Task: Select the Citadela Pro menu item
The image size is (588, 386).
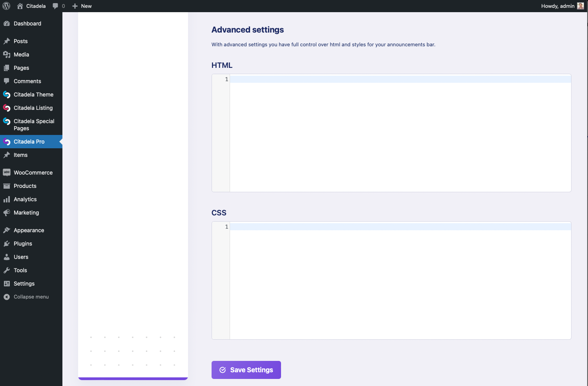Action: click(31, 142)
